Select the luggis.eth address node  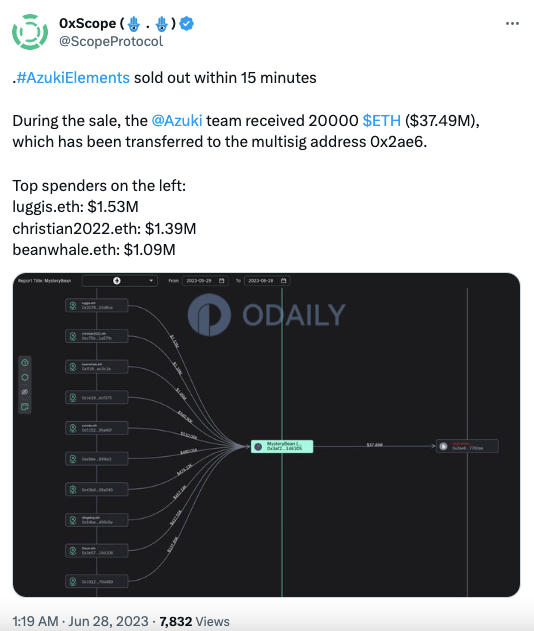97,305
